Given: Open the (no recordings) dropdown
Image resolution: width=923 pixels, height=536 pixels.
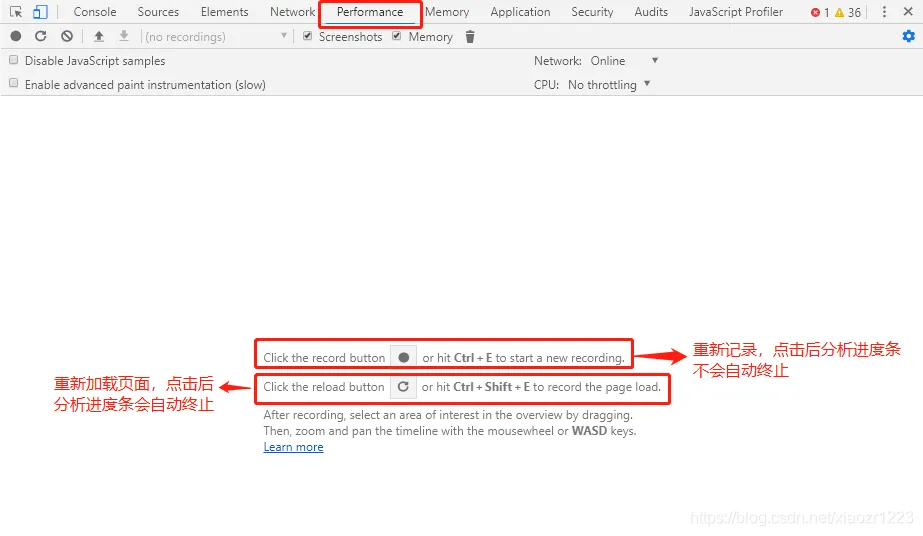Looking at the screenshot, I should [x=217, y=36].
